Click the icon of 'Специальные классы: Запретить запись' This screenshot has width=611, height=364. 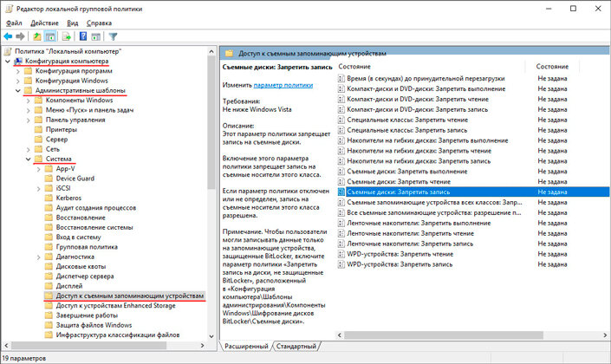tap(341, 130)
